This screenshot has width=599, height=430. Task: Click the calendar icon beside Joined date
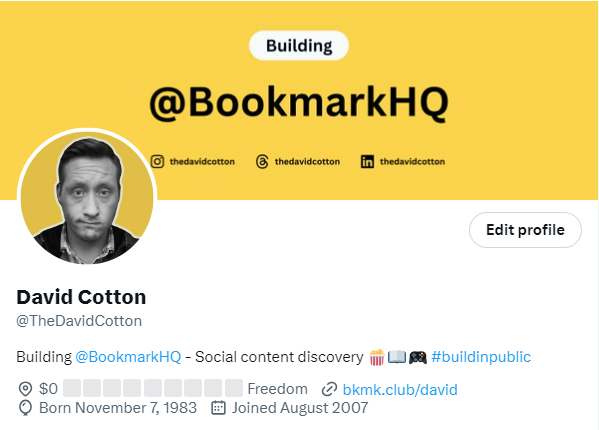pos(218,407)
